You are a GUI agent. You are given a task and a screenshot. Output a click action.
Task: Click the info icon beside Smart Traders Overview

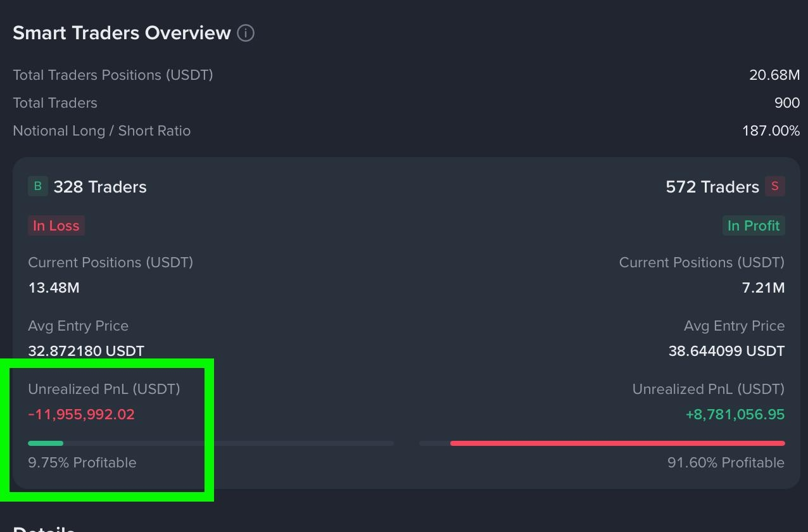(246, 33)
